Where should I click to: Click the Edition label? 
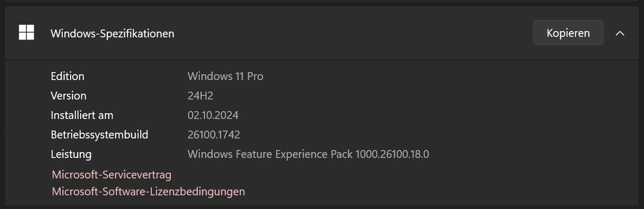click(x=67, y=76)
